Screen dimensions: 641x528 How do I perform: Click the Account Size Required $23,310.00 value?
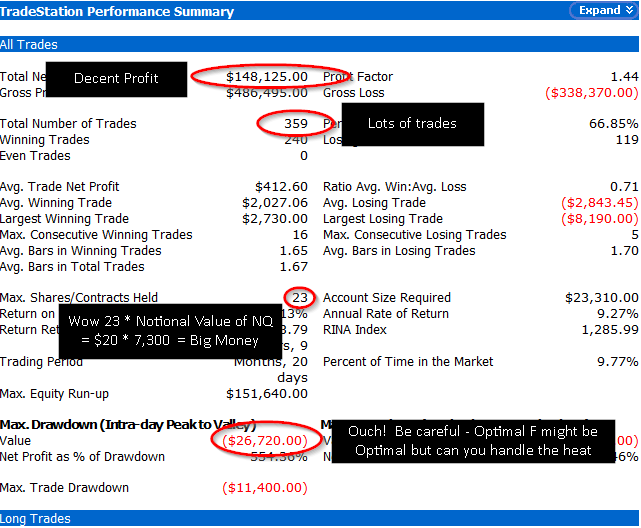pos(601,297)
